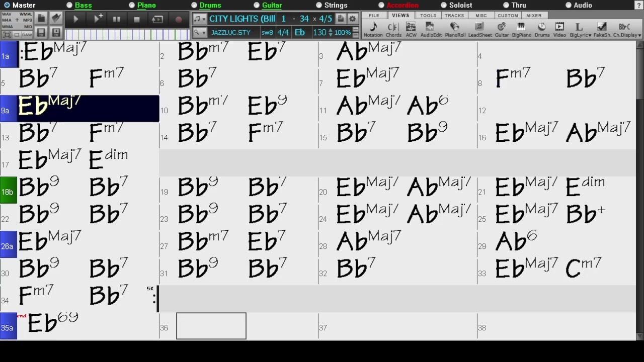
Task: Open the Notation window
Action: tap(373, 30)
